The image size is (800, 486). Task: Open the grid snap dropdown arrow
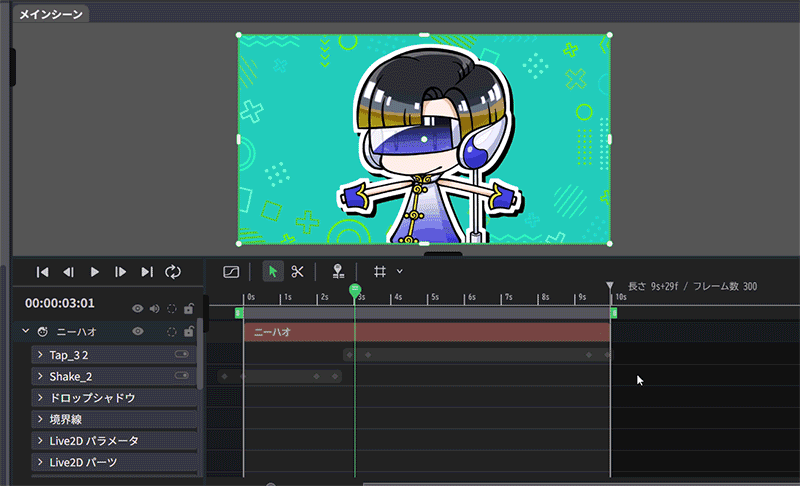click(x=400, y=272)
